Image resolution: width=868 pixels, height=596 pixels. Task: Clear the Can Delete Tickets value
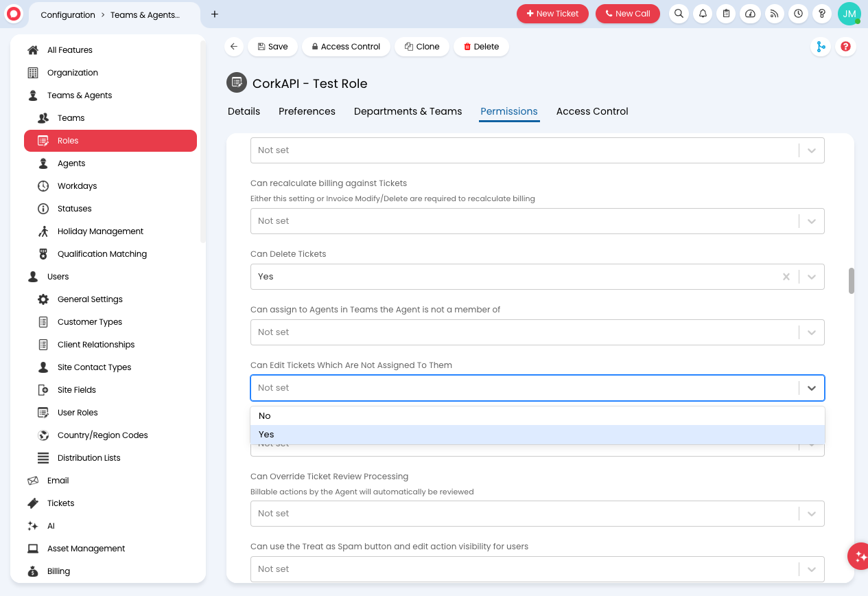[786, 277]
